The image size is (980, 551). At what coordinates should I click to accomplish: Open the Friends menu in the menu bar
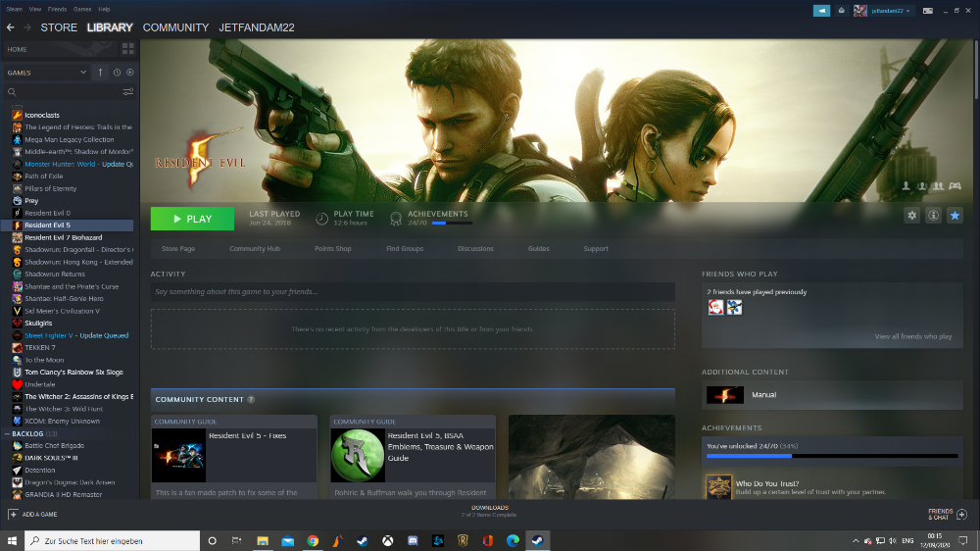point(58,8)
